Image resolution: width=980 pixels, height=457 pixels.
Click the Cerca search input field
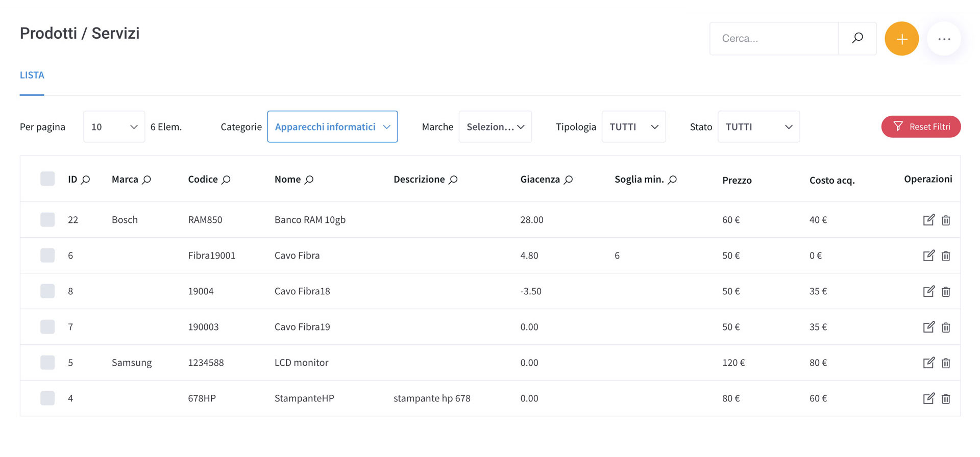click(774, 38)
